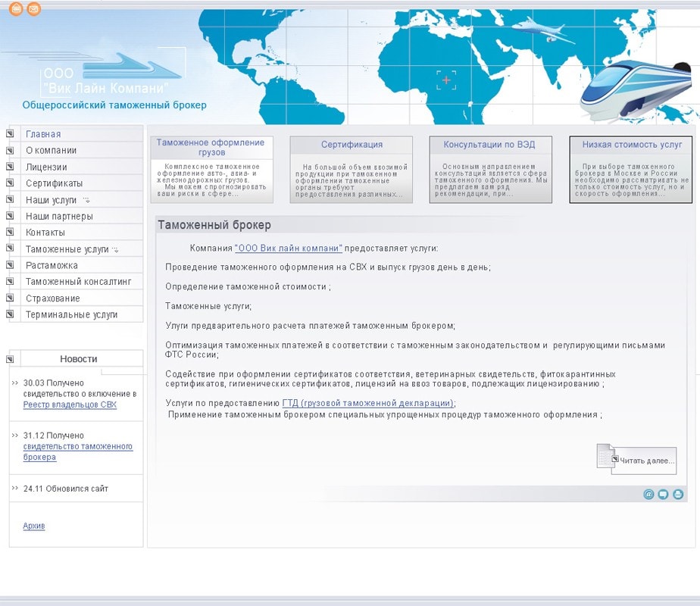Follow the Реестр владельцев СВХ news link
The image size is (700, 606).
(x=70, y=405)
